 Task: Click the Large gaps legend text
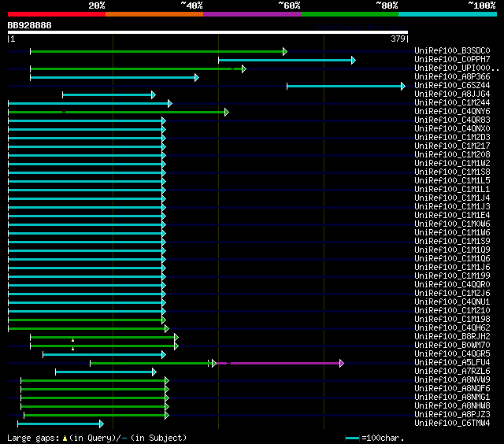click(x=97, y=438)
